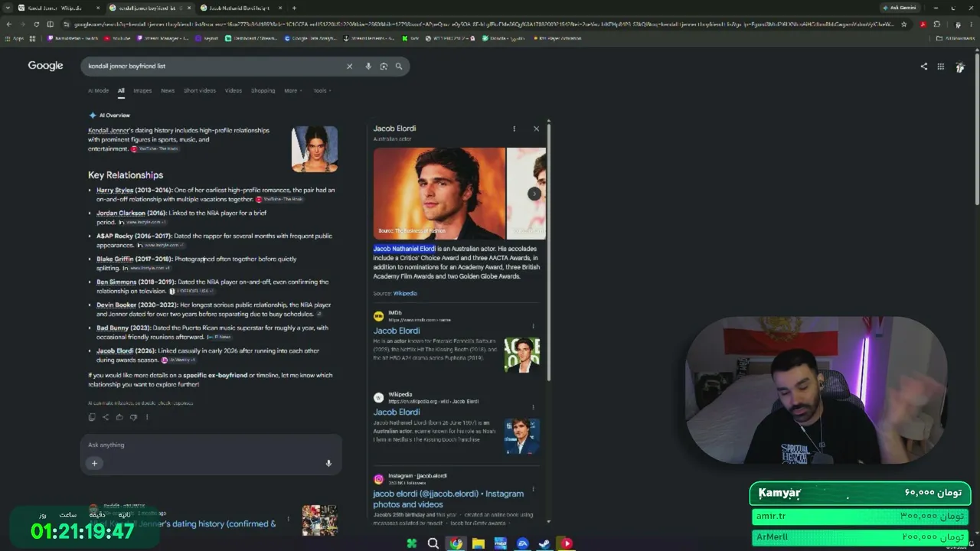Reload the page
The width and height of the screenshot is (980, 551).
point(36,24)
